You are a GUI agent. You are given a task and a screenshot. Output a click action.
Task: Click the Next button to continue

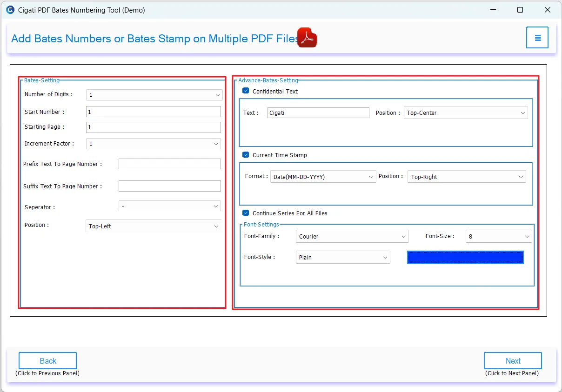point(512,360)
